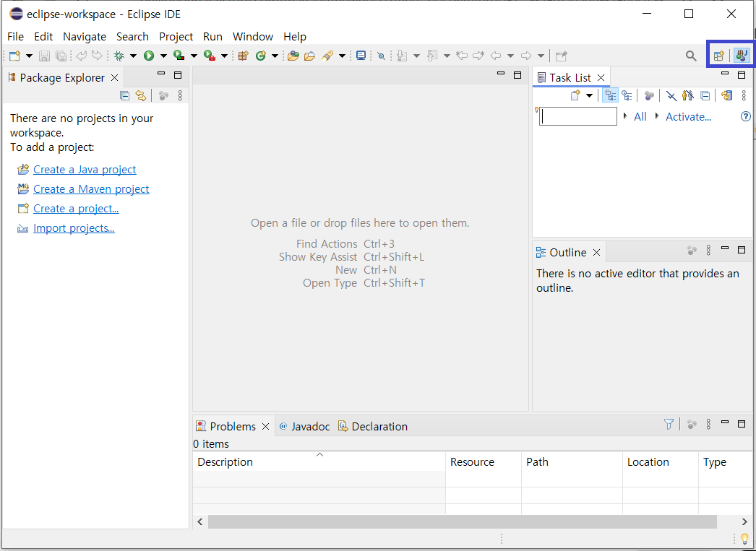Image resolution: width=756 pixels, height=551 pixels.
Task: Click the tip lightbulb in status bar
Action: (x=744, y=539)
